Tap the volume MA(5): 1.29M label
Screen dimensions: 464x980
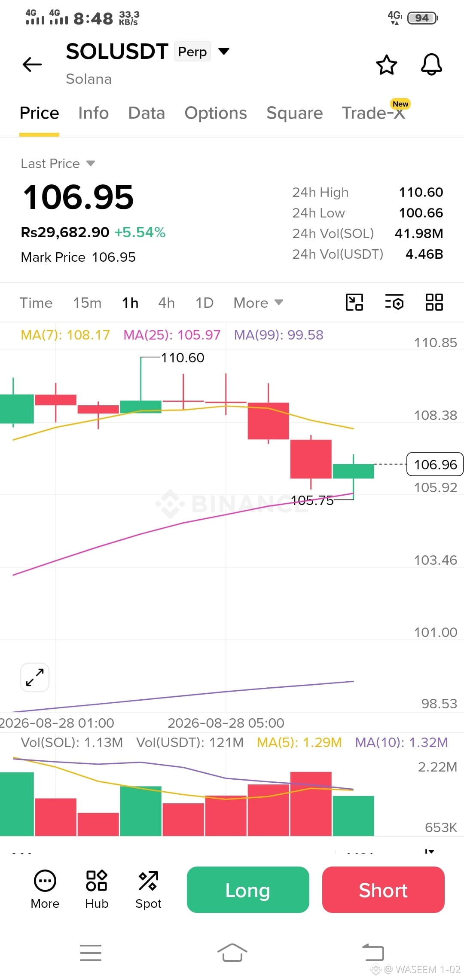(299, 742)
